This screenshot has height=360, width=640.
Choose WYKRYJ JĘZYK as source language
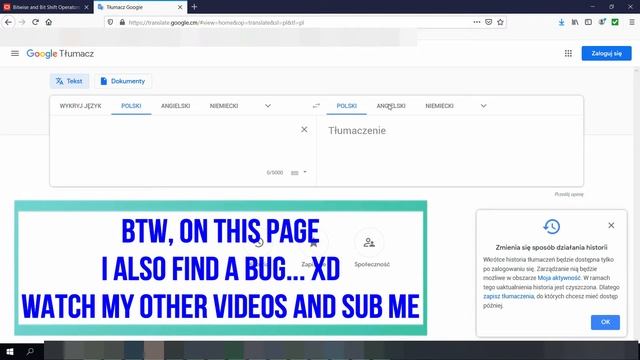pos(80,106)
